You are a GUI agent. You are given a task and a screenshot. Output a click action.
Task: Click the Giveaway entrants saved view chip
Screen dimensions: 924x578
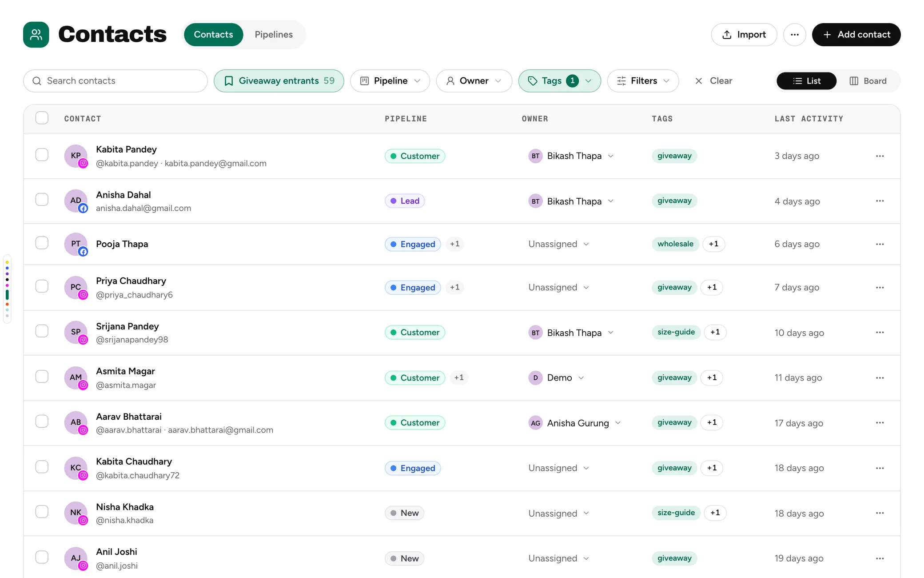[x=279, y=81]
